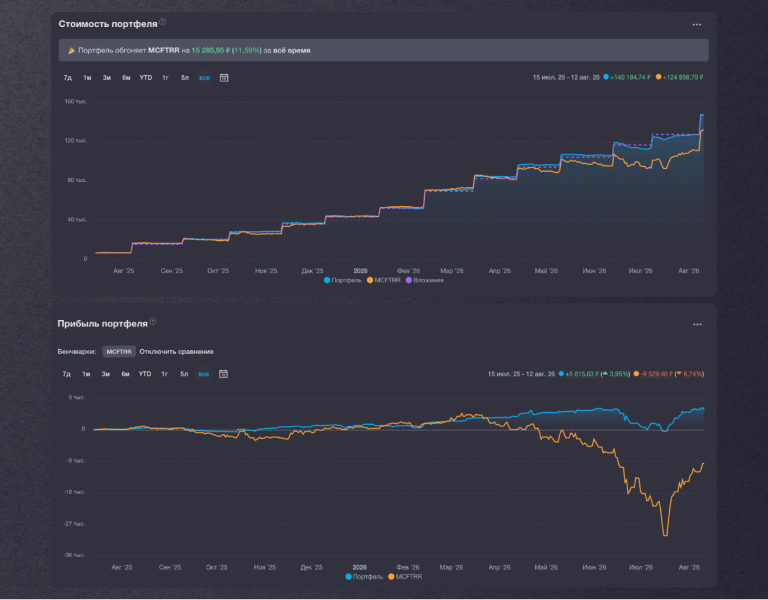
Task: Click Отключить сравнение link
Action: tap(176, 352)
